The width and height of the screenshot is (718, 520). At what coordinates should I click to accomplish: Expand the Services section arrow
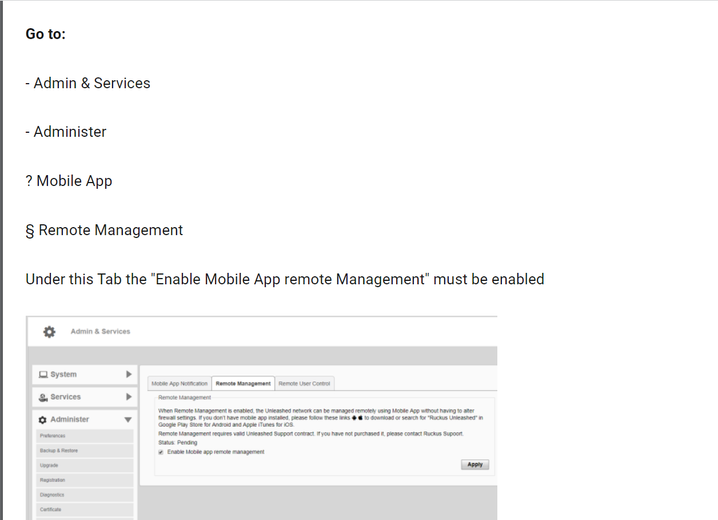click(128, 397)
